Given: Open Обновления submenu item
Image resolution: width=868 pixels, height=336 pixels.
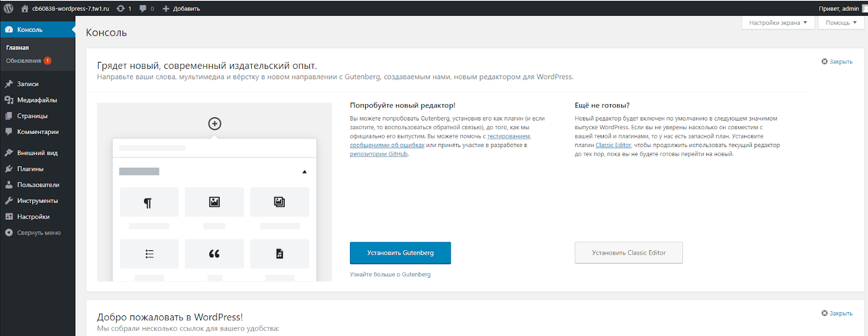Looking at the screenshot, I should tap(24, 61).
